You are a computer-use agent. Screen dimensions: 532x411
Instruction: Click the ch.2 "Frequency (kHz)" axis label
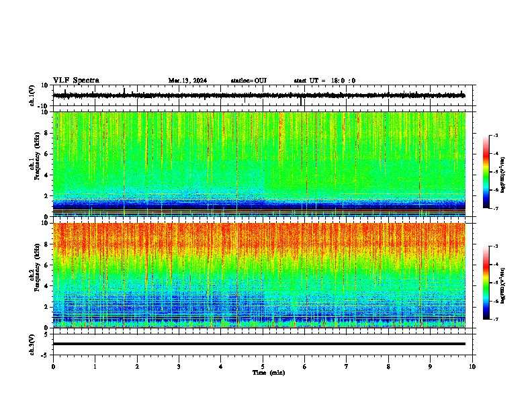pos(37,267)
